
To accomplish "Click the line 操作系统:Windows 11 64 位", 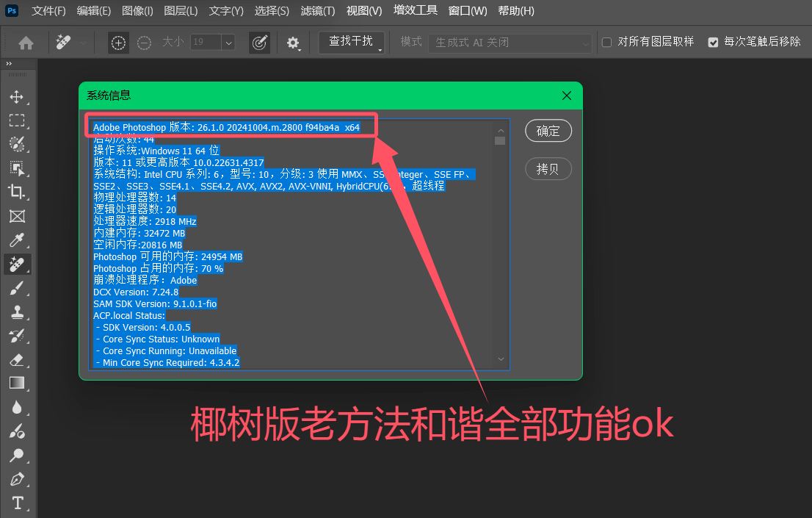I will 156,151.
